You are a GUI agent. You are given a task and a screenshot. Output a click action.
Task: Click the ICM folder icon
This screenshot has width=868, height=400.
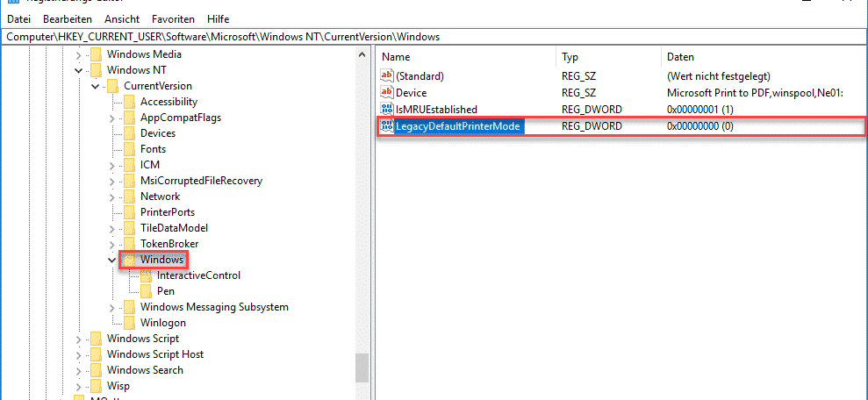coord(130,165)
